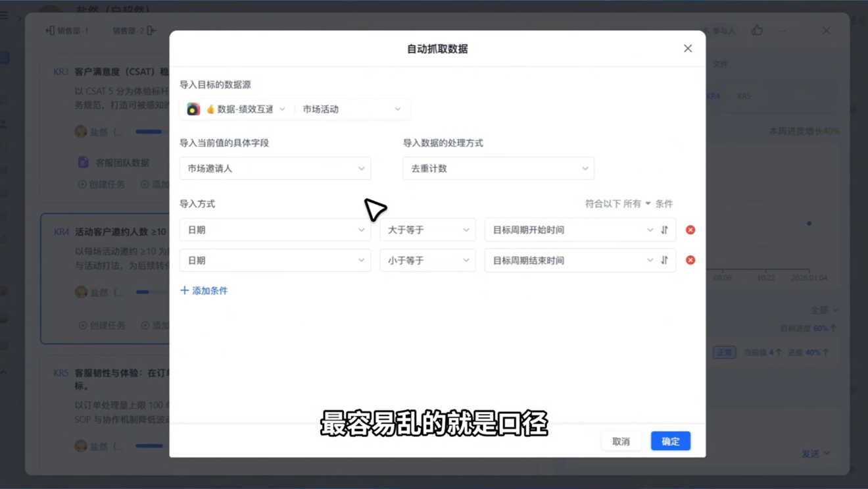
Task: Click the KR3 owner avatar
Action: click(x=81, y=132)
